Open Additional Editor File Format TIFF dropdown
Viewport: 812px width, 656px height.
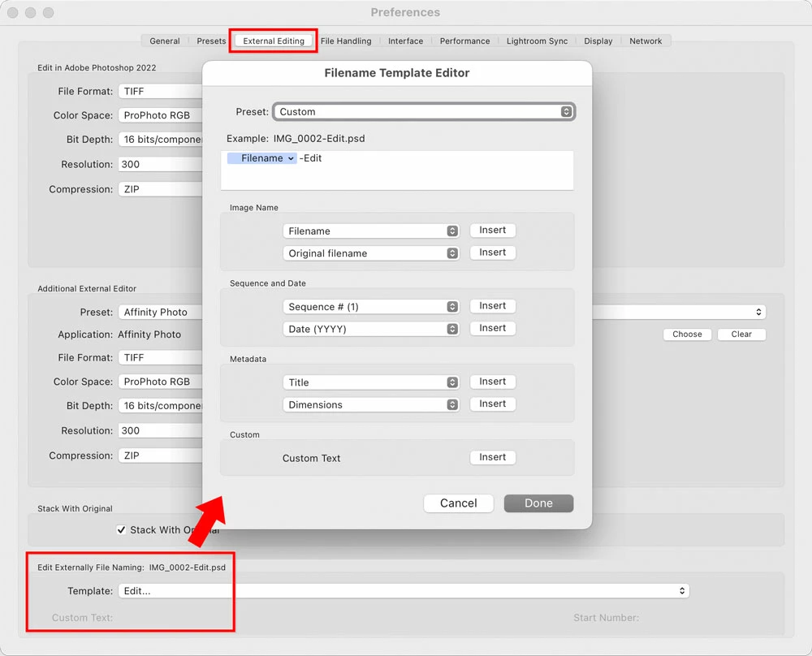pos(161,357)
